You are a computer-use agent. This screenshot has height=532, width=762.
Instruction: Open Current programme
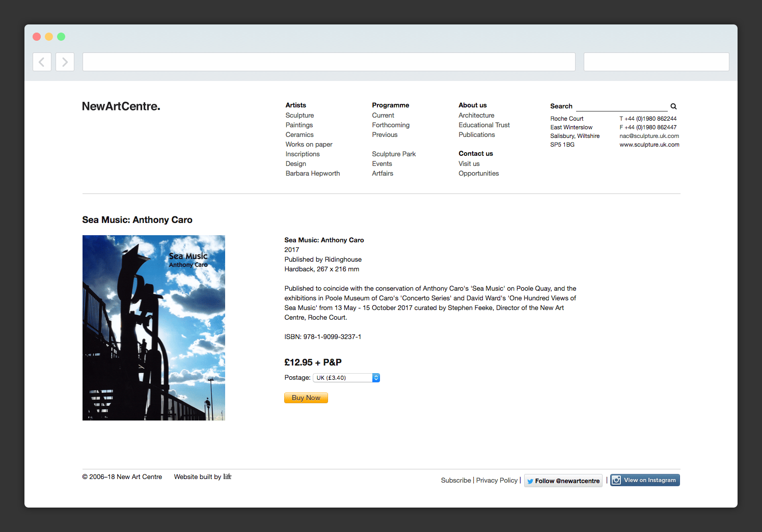383,115
